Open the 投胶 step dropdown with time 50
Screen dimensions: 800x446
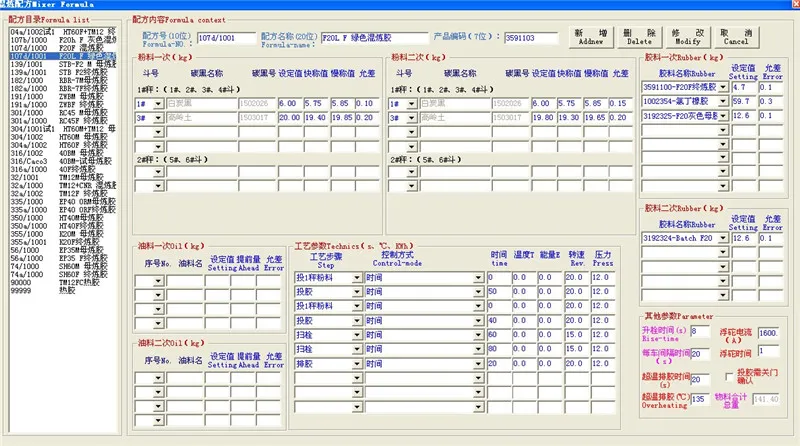357,292
